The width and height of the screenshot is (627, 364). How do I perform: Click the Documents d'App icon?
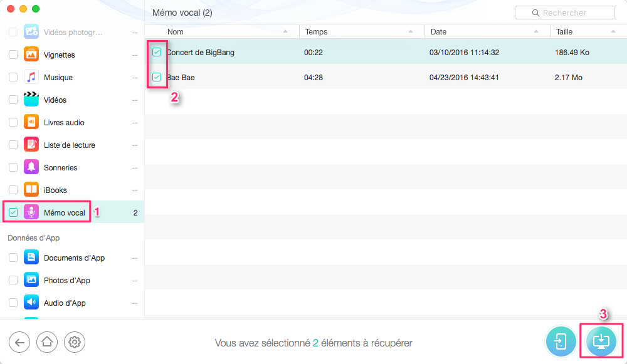point(31,257)
